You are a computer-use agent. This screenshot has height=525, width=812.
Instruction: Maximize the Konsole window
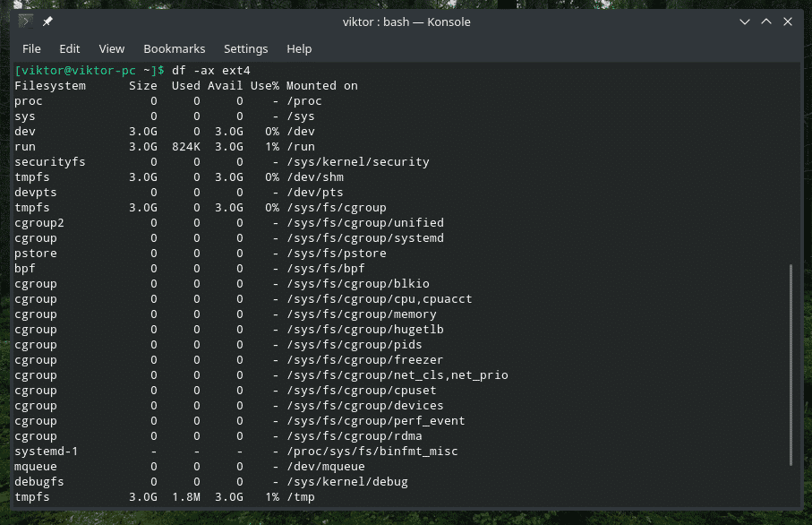[766, 22]
